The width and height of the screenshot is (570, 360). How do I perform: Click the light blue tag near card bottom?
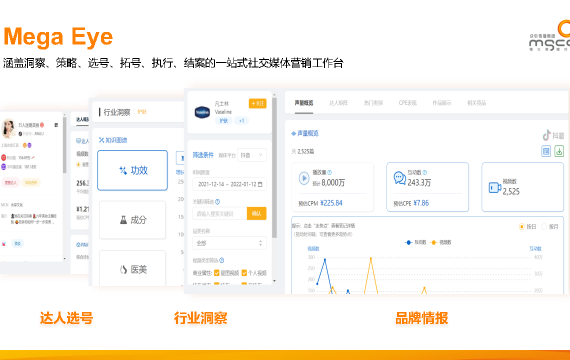pyautogui.click(x=17, y=244)
